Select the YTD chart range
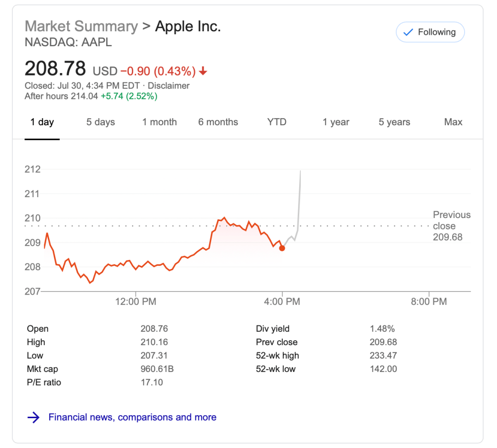Screen dimensions: 497x448 coord(277,122)
